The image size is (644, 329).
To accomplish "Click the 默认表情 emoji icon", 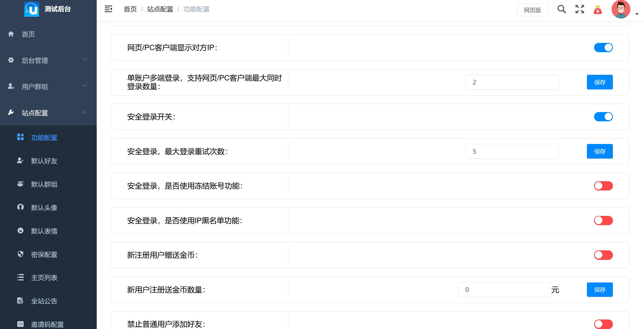I will 20,231.
